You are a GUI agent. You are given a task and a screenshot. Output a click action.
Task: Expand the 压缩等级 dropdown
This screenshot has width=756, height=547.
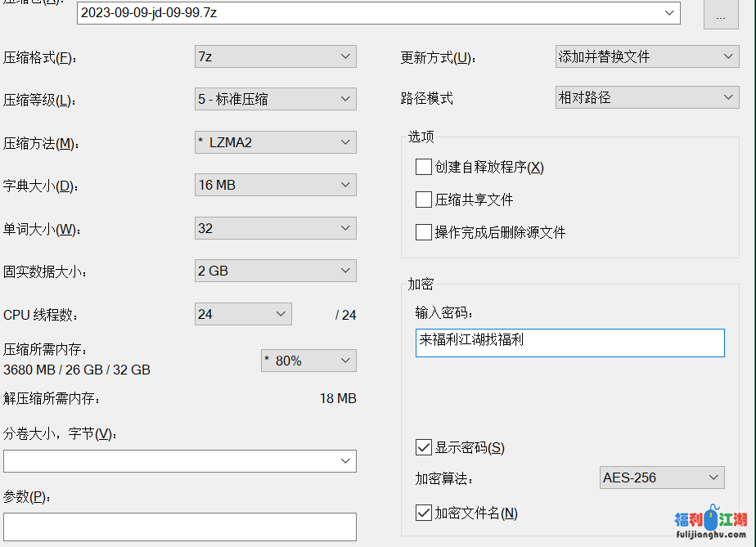[x=276, y=99]
